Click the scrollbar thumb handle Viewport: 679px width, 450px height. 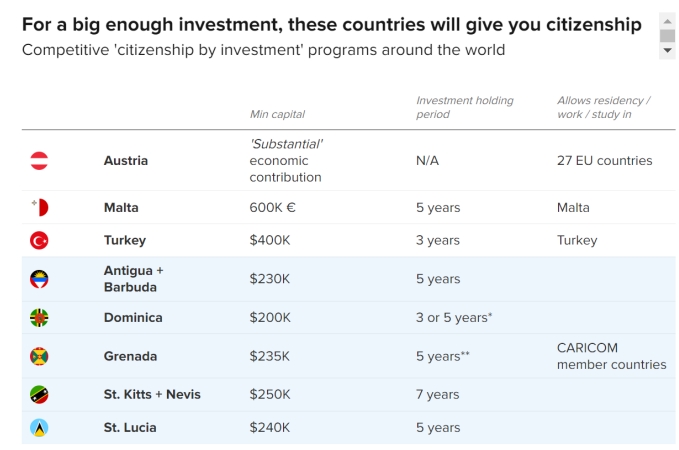pos(667,36)
